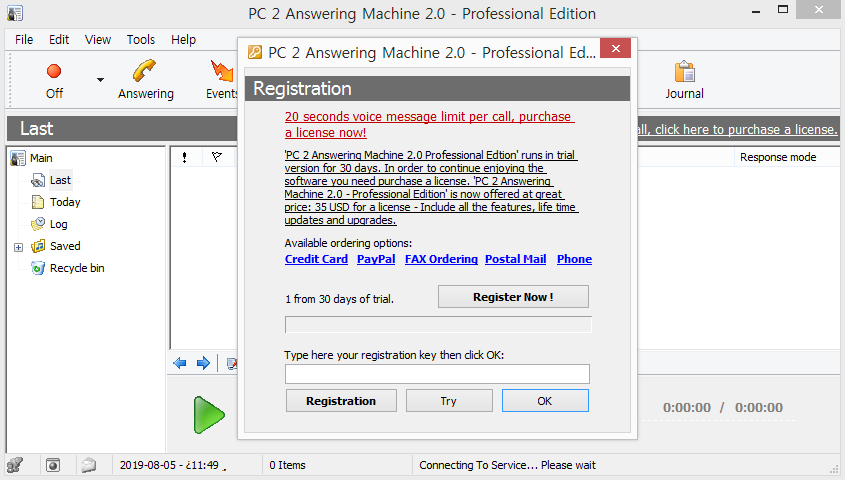
Task: Open the Tools menu
Action: click(141, 39)
